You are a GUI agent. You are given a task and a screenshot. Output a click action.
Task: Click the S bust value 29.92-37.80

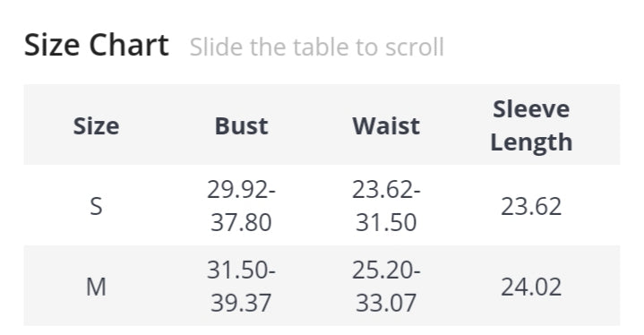[x=241, y=206]
